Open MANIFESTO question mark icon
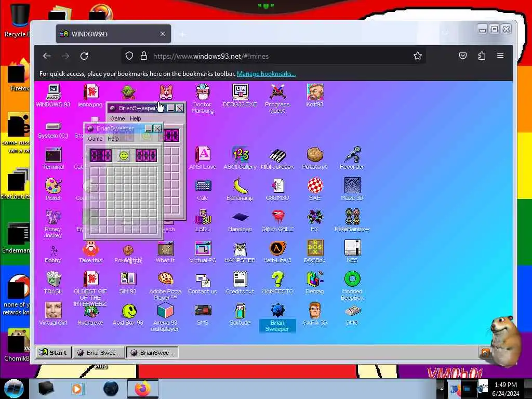This screenshot has width=532, height=399. click(277, 283)
